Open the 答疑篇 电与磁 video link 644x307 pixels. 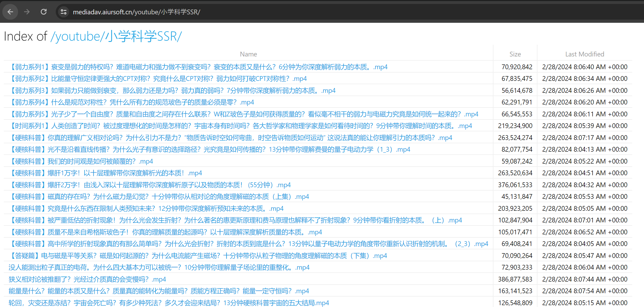(x=198, y=256)
